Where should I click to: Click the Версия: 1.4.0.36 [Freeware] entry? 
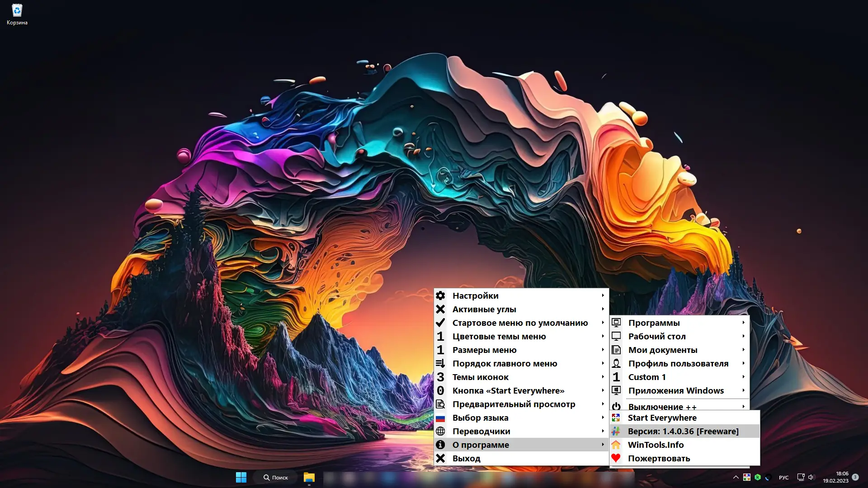[x=683, y=431]
